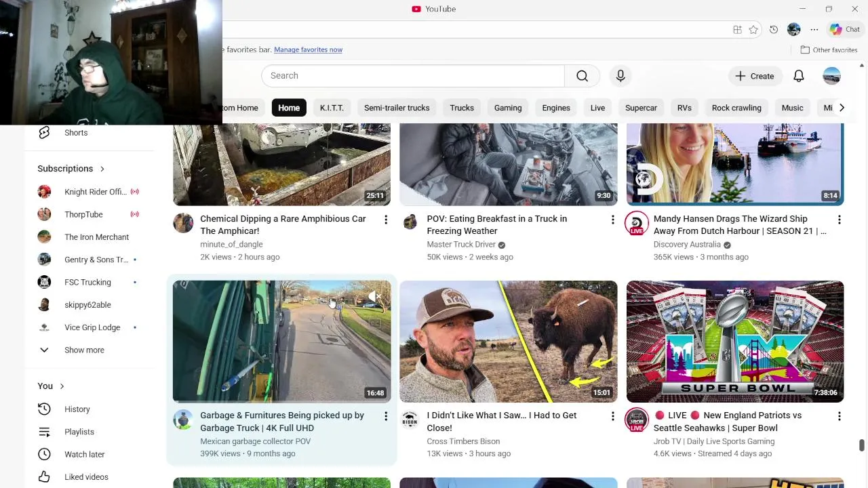Viewport: 868px width, 488px height.
Task: Click the Create button
Action: point(755,76)
